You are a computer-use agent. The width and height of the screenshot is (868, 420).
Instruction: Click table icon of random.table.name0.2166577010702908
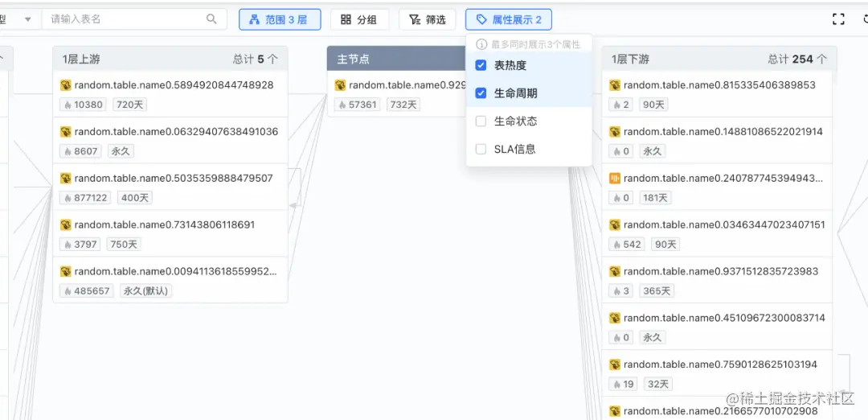(x=615, y=411)
